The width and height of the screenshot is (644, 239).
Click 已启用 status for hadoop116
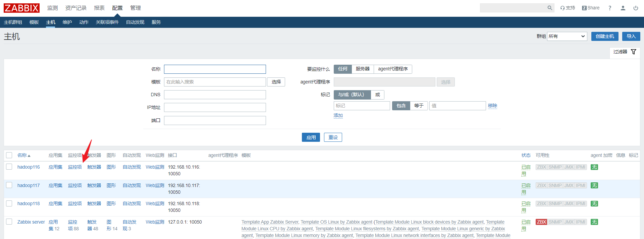pos(526,170)
